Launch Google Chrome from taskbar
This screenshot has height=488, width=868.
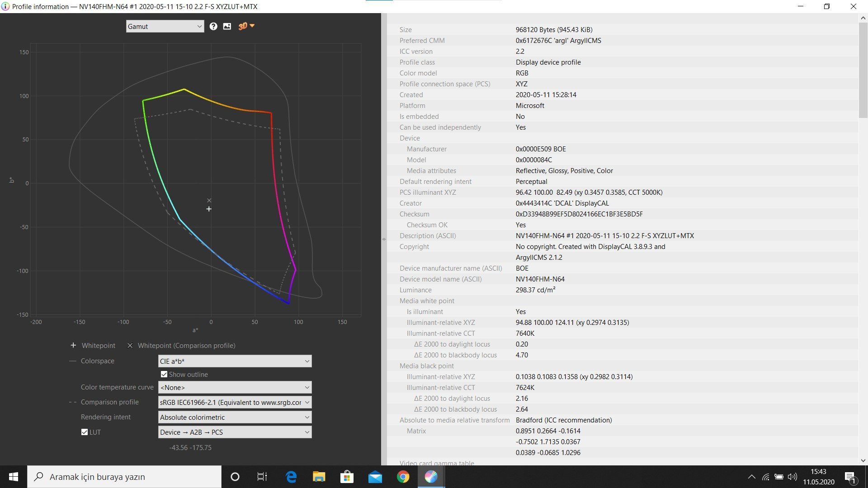point(403,477)
